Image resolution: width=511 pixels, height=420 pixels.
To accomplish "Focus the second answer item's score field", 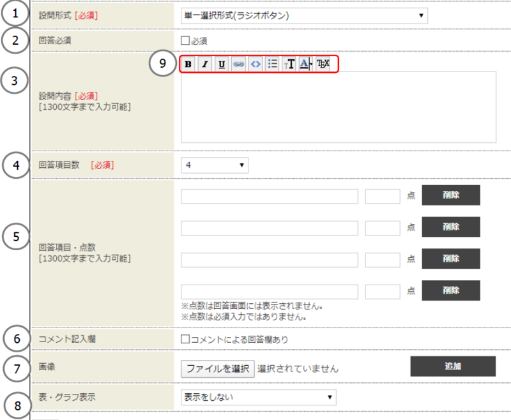I will [x=382, y=227].
